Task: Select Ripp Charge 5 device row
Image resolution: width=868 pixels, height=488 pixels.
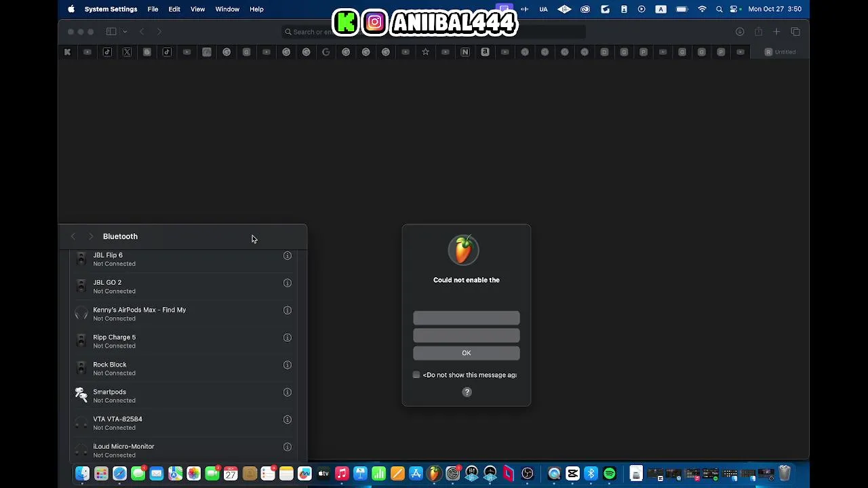Action: (x=183, y=341)
